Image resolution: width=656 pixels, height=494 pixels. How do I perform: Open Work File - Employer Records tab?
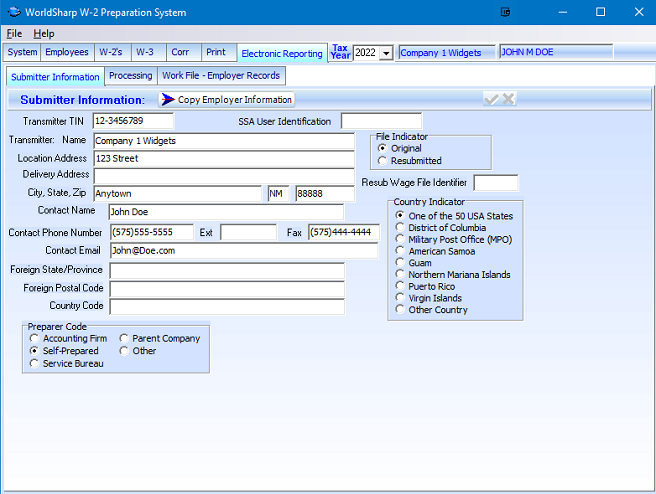(x=221, y=76)
